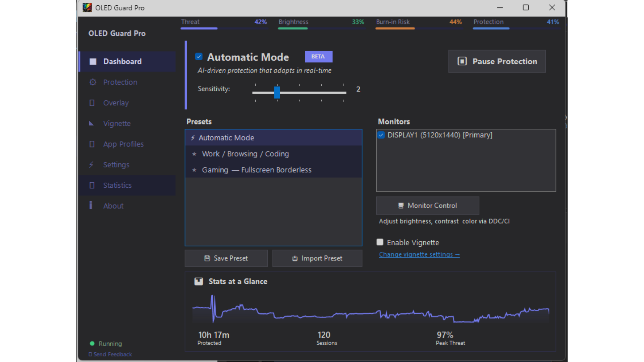Viewport: 644px width, 362px height.
Task: Open Change vignette settings link
Action: point(419,254)
